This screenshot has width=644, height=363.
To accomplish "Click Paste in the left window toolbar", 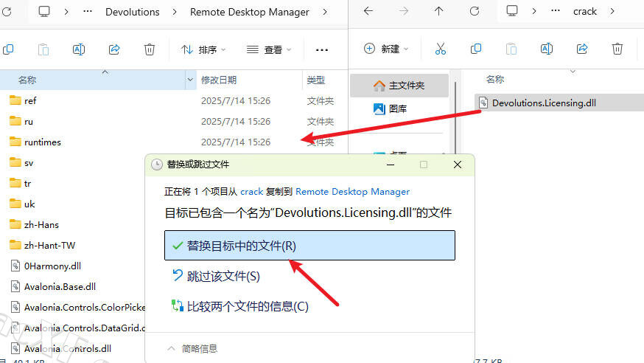I will pyautogui.click(x=43, y=49).
